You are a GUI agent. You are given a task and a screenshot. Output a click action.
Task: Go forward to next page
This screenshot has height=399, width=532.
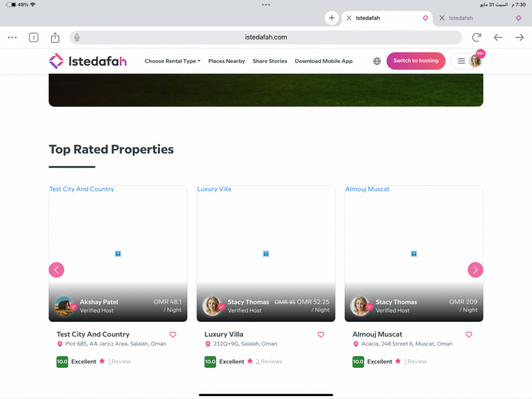(x=519, y=37)
